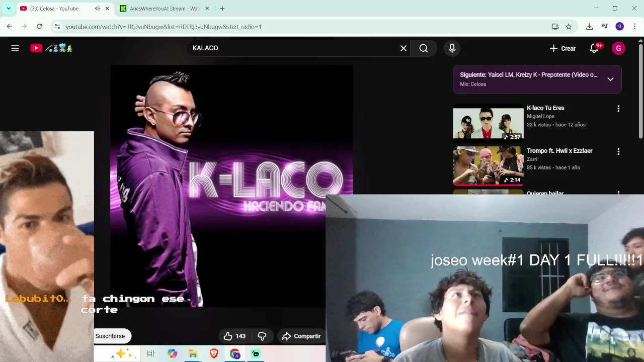Open the notifications bell
Screen dimensions: 644x362
594,48
